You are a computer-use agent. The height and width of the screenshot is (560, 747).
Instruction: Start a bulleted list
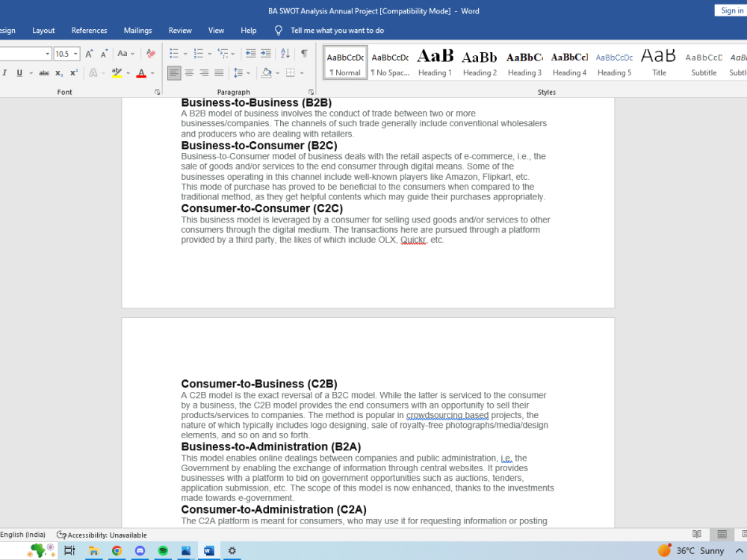pos(174,53)
